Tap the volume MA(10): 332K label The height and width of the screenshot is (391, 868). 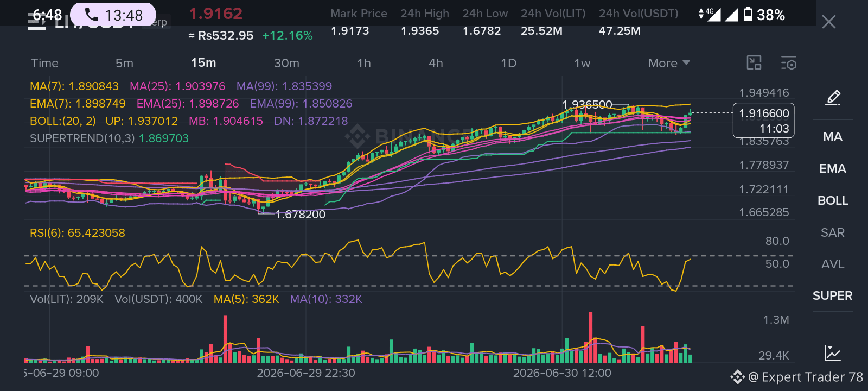326,299
